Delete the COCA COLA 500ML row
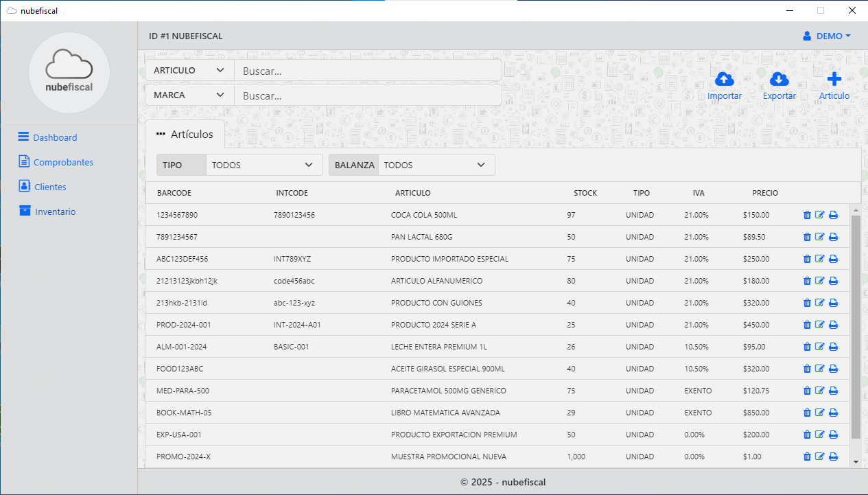The width and height of the screenshot is (868, 495). coord(807,216)
